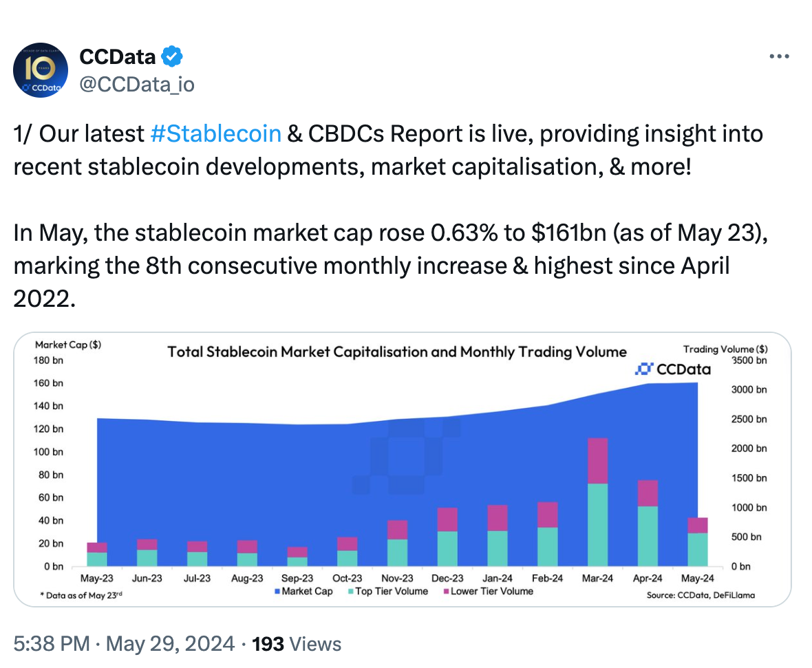Viewport: 812px width, 668px height.
Task: Click the Source: CCData, DeFiLlama note
Action: pos(701,595)
